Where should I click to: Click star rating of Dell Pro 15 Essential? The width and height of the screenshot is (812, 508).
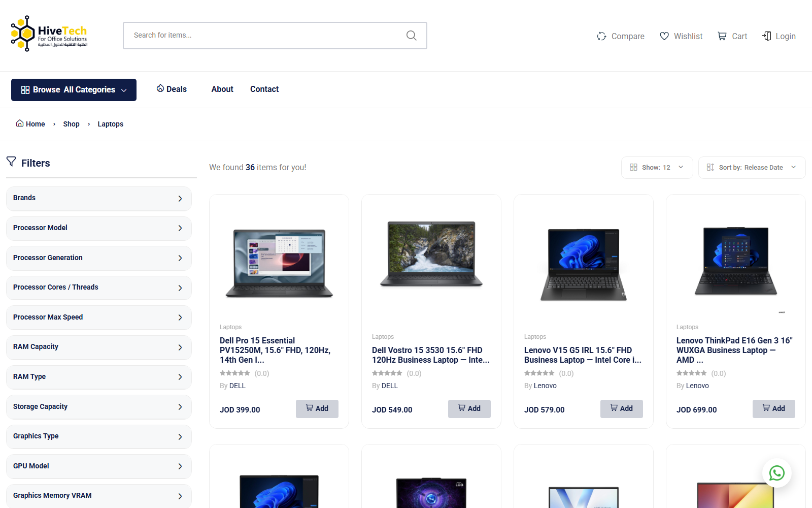pos(235,373)
